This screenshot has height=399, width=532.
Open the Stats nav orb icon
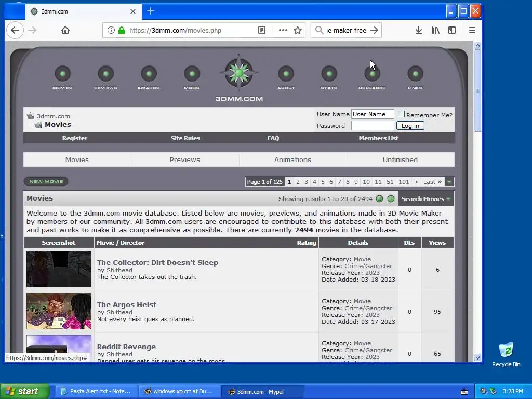tap(329, 74)
